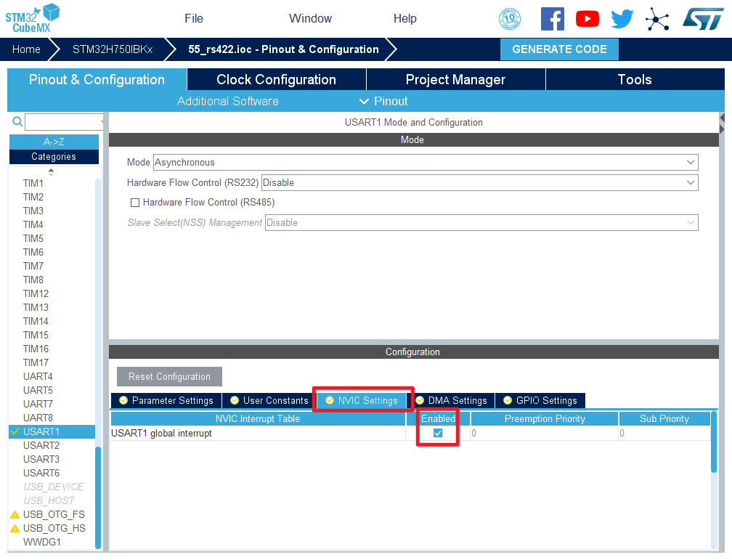Open the YouTube icon link

(587, 19)
